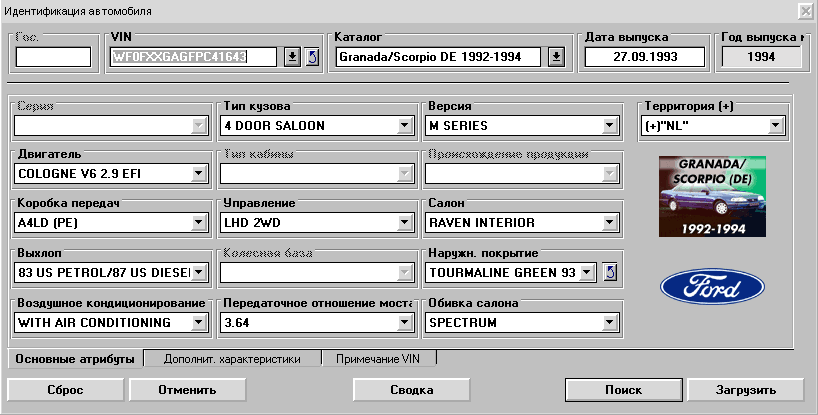This screenshot has width=818, height=415.
Task: Expand the A4LD (PE) transmission dropdown
Action: tap(198, 222)
